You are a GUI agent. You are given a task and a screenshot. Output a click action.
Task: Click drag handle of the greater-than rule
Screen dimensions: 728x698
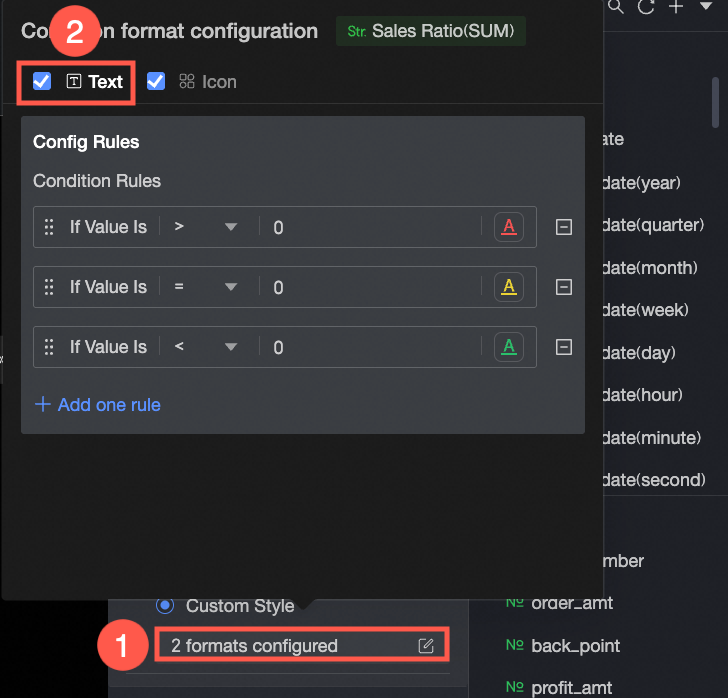[x=49, y=227]
